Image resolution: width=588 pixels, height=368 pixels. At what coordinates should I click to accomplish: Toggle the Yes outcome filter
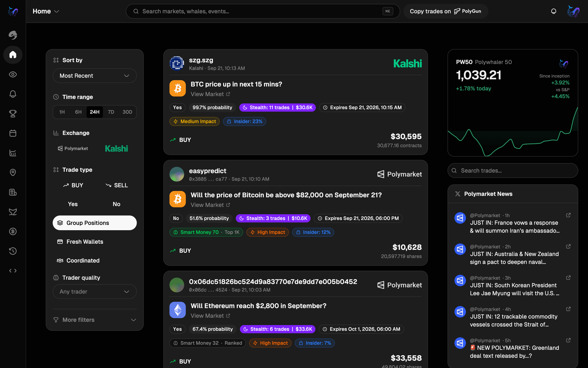tap(73, 204)
